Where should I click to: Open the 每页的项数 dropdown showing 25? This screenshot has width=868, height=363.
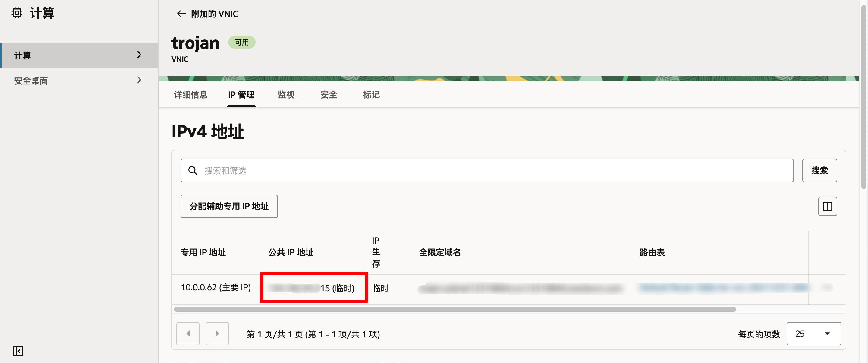[813, 333]
